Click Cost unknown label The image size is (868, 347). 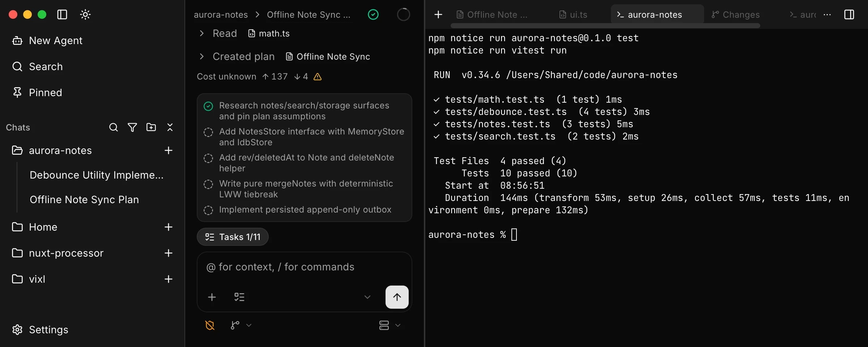click(226, 77)
